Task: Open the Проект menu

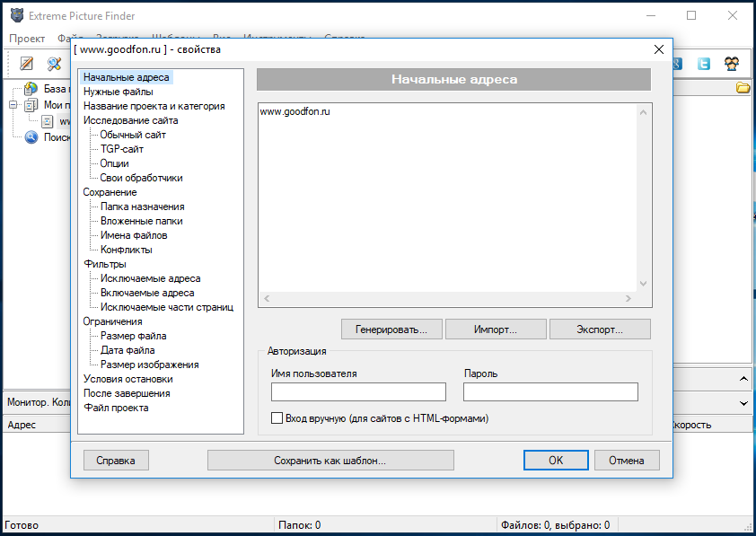Action: point(27,39)
